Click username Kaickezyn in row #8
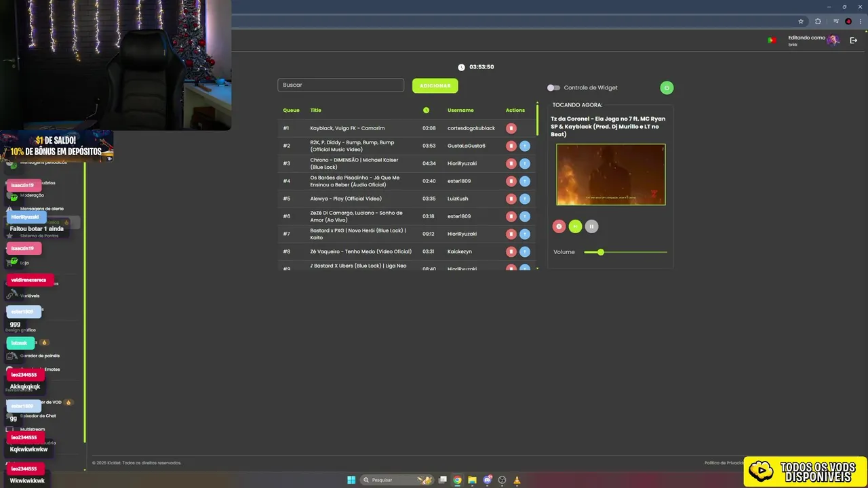 click(x=460, y=251)
